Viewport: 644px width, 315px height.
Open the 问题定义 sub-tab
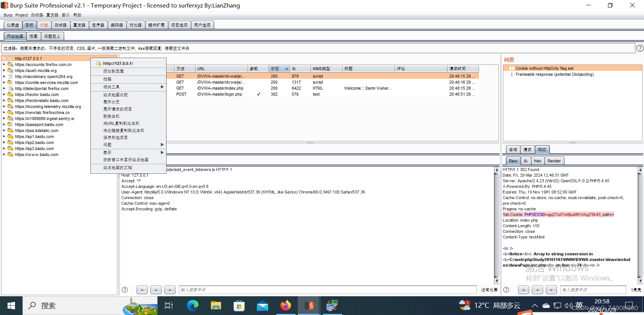pyautogui.click(x=52, y=36)
